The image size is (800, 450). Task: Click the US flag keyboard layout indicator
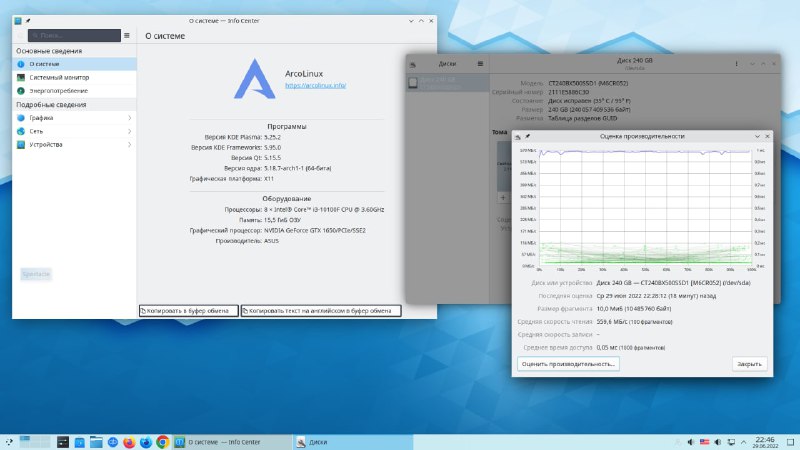(x=705, y=442)
